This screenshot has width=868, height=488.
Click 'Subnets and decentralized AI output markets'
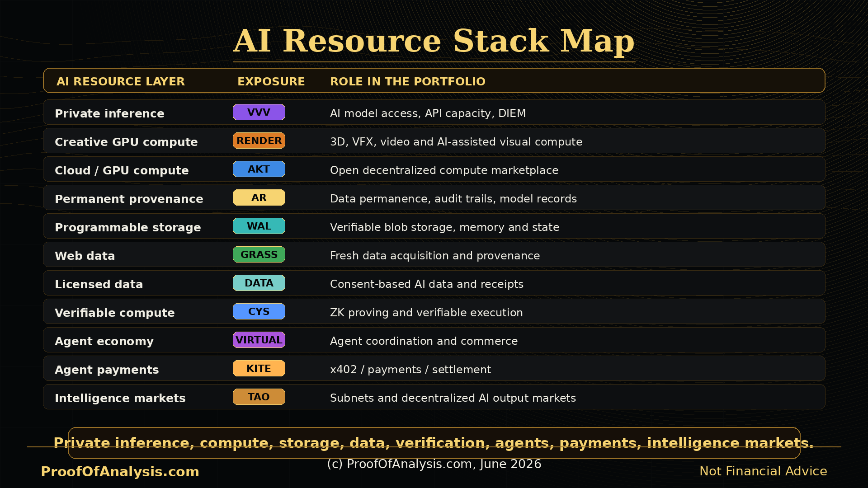pos(453,398)
